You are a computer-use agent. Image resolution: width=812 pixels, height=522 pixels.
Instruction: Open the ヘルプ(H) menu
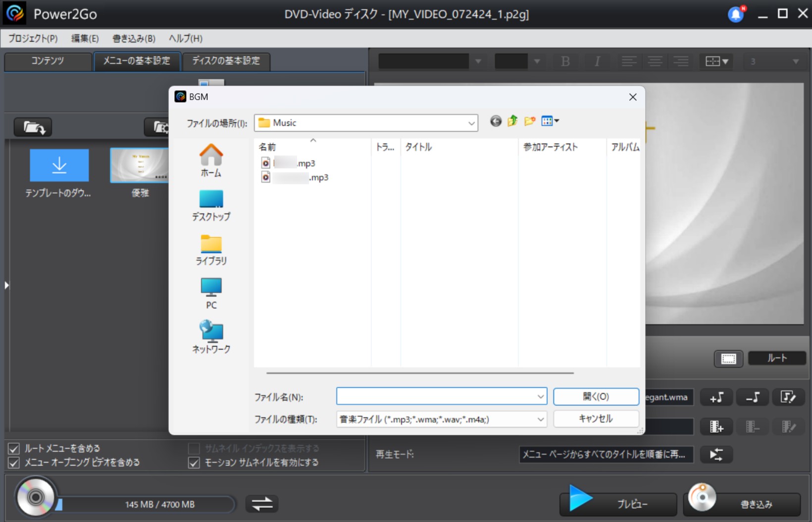coord(186,38)
